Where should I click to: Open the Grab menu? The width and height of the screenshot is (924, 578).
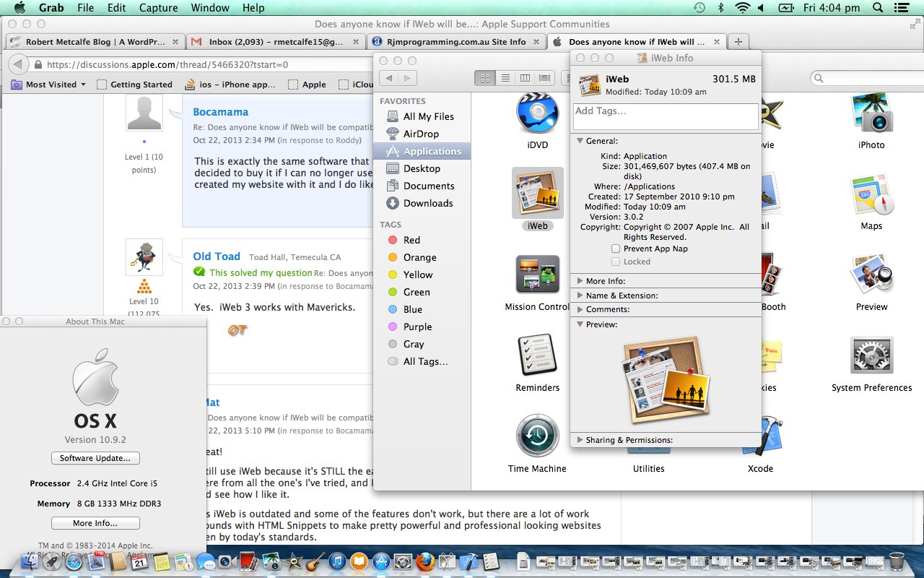[51, 8]
